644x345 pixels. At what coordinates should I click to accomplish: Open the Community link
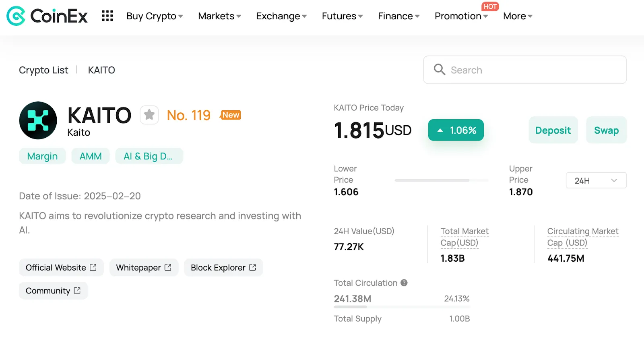(x=53, y=291)
